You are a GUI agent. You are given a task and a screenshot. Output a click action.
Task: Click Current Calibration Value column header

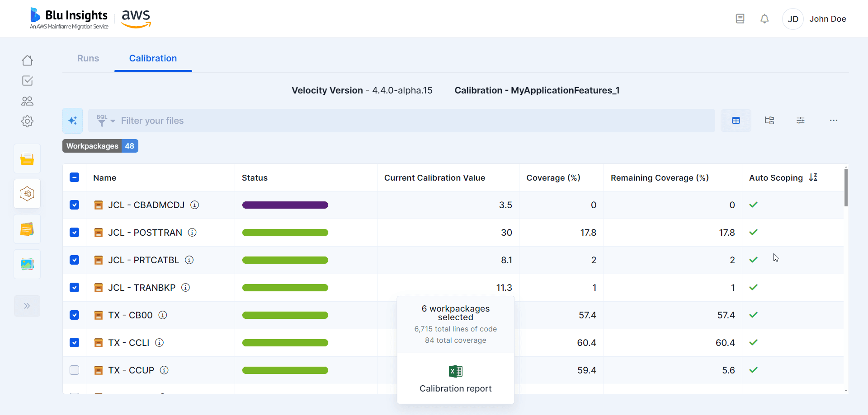tap(434, 178)
